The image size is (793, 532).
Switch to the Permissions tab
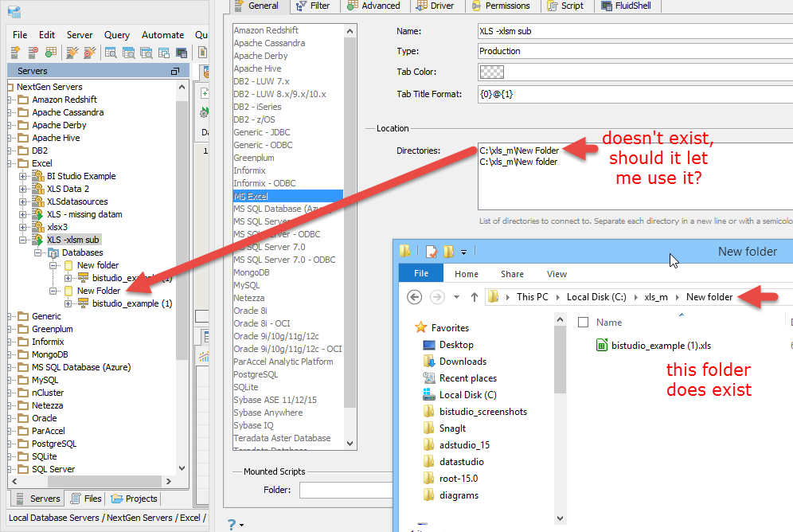point(501,6)
